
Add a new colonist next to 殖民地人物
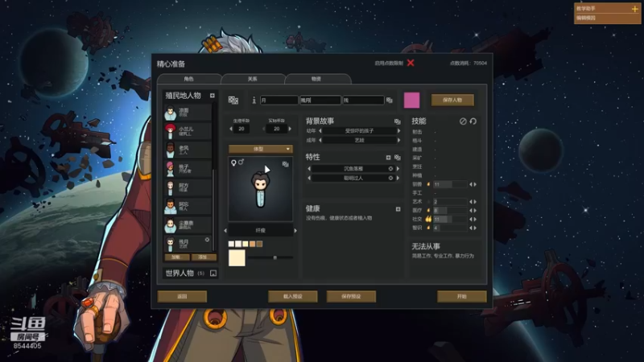click(x=213, y=96)
